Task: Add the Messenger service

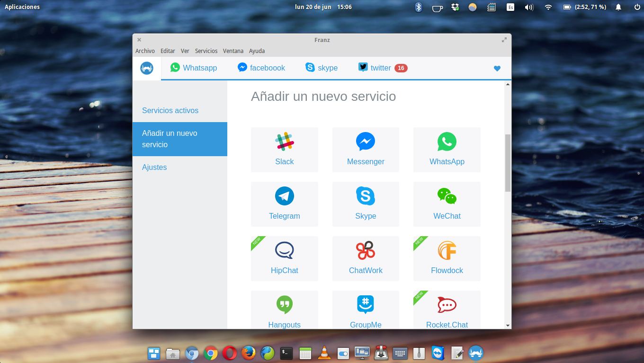Action: 366,150
